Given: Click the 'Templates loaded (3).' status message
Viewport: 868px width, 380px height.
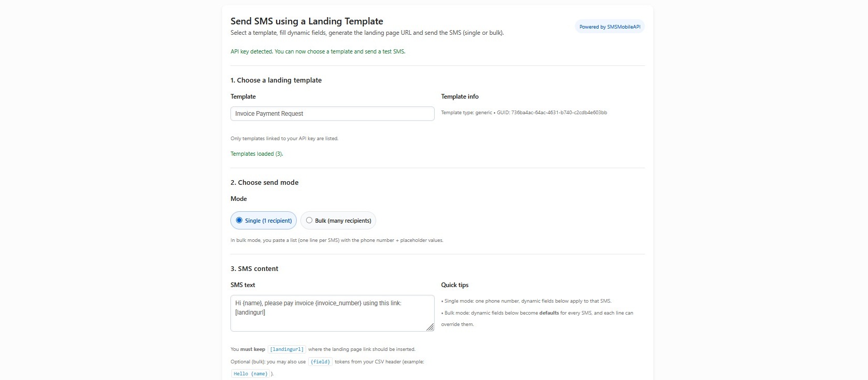Looking at the screenshot, I should click(x=257, y=154).
